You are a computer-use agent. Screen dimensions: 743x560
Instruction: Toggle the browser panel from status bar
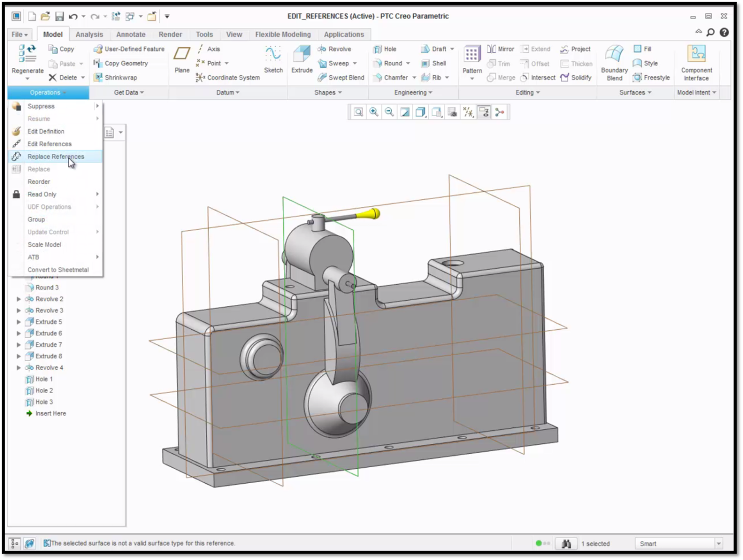tap(30, 543)
